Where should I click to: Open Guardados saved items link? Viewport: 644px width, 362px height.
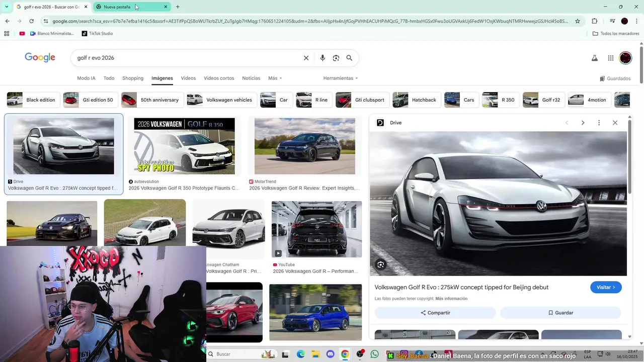pyautogui.click(x=615, y=78)
